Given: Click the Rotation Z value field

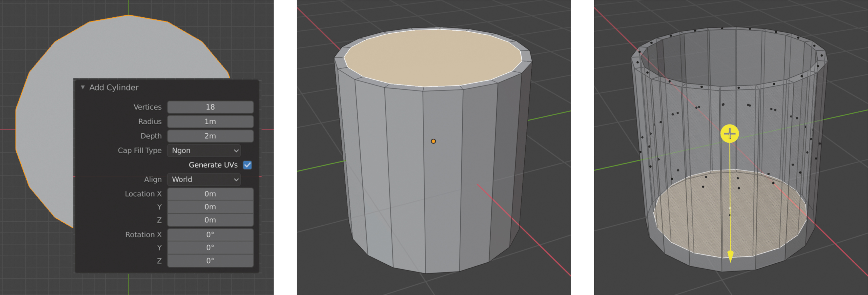Looking at the screenshot, I should point(210,261).
